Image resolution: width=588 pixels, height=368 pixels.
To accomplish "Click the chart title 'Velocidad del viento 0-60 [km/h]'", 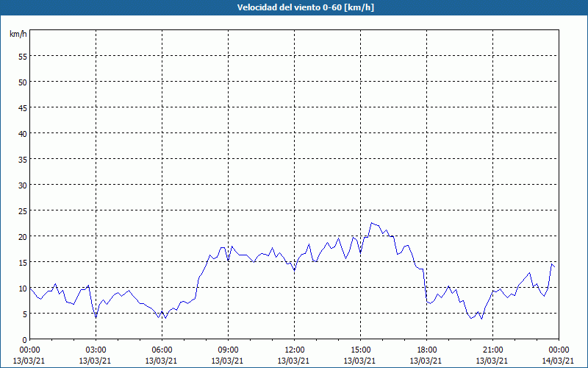I will tap(306, 7).
